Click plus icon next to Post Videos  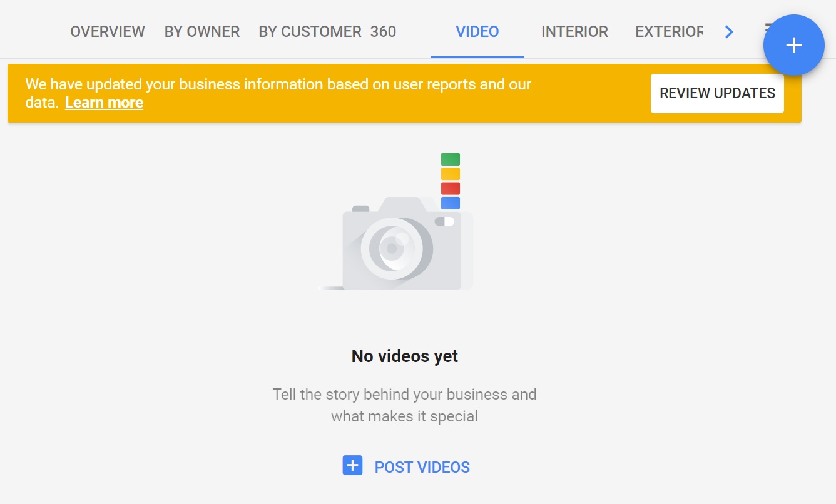pos(352,466)
